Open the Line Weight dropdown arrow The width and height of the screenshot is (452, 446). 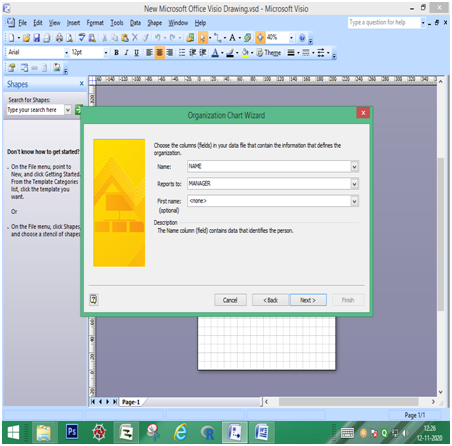[298, 53]
